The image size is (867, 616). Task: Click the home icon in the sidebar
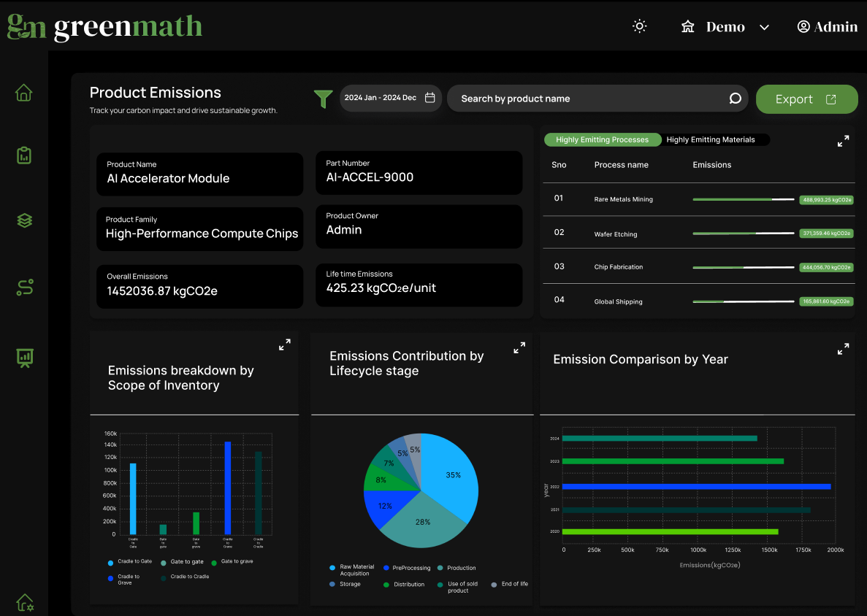point(24,93)
